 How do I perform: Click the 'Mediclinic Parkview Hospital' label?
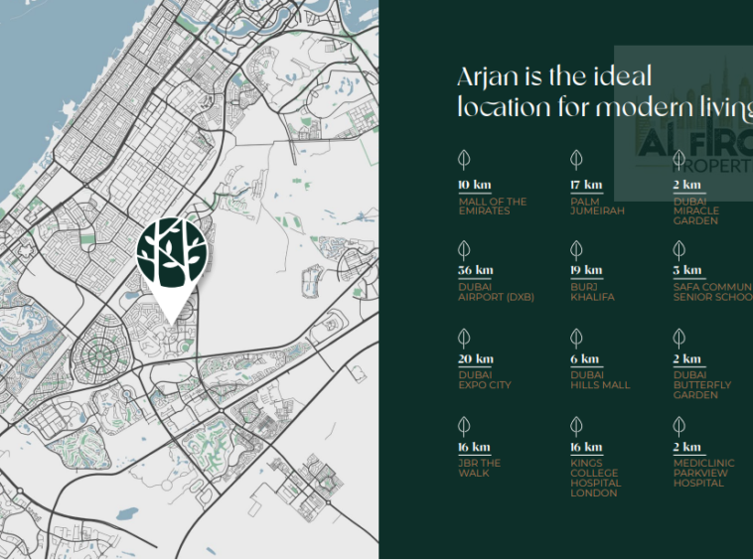(703, 474)
